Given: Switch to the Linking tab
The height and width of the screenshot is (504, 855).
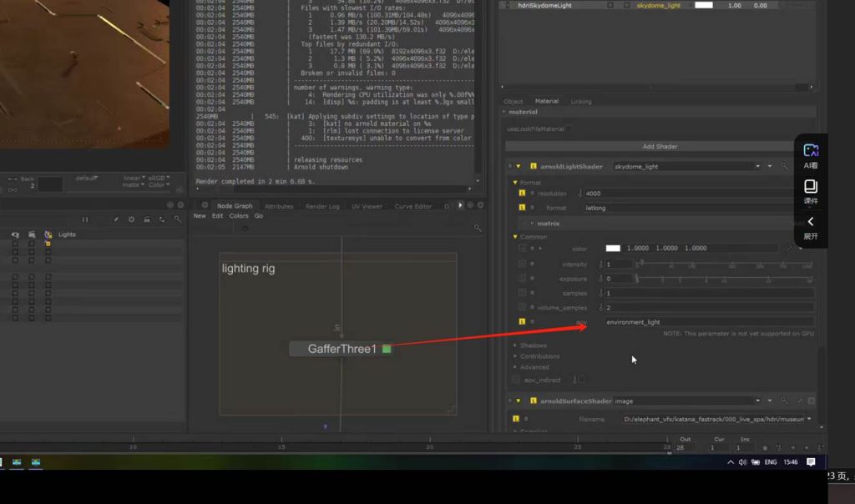Looking at the screenshot, I should point(581,102).
